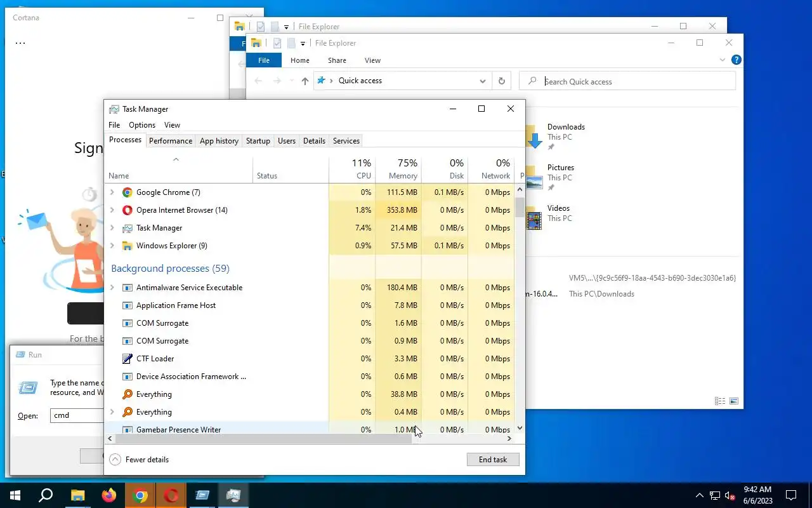Expand the second Everything process entry
812x508 pixels.
click(x=112, y=412)
